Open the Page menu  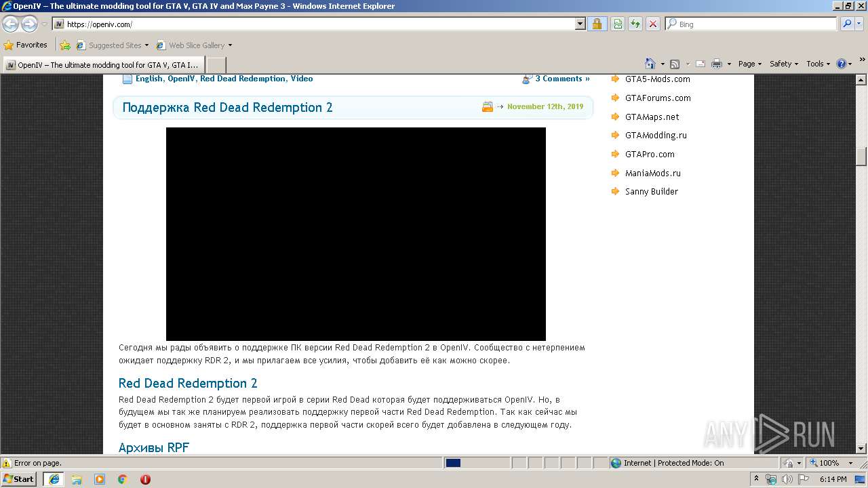pos(750,64)
